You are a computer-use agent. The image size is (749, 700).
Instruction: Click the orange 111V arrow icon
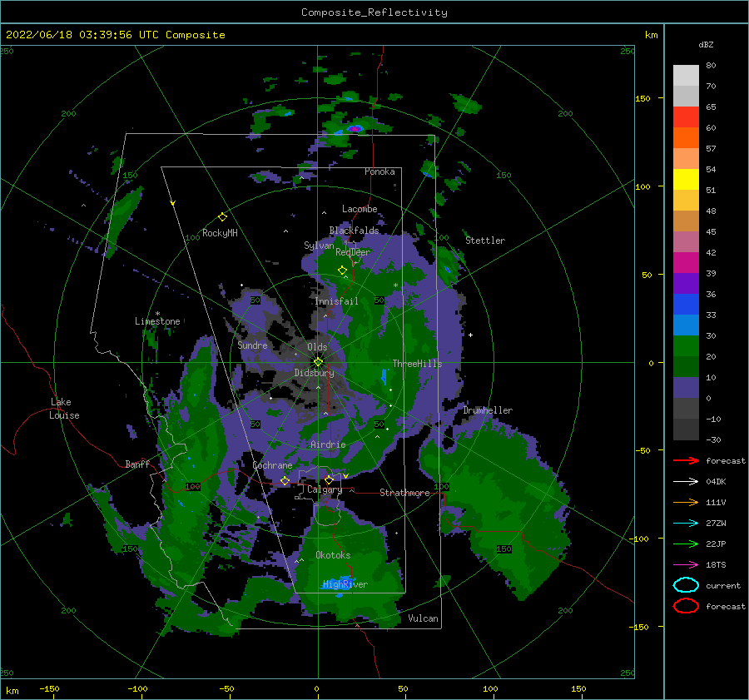(x=686, y=502)
